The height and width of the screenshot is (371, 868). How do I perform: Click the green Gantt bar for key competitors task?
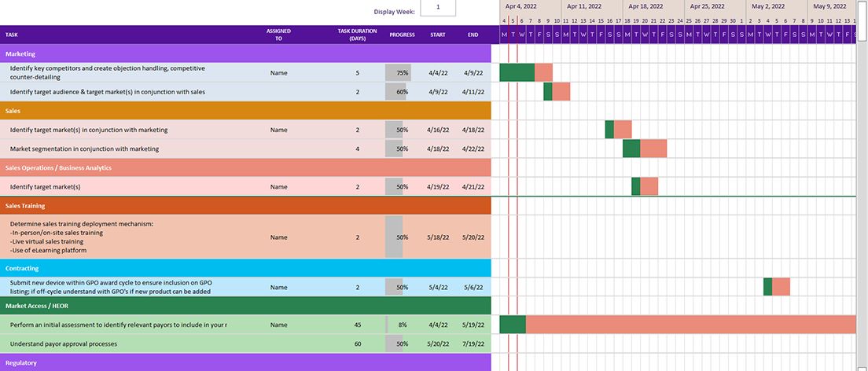[517, 72]
